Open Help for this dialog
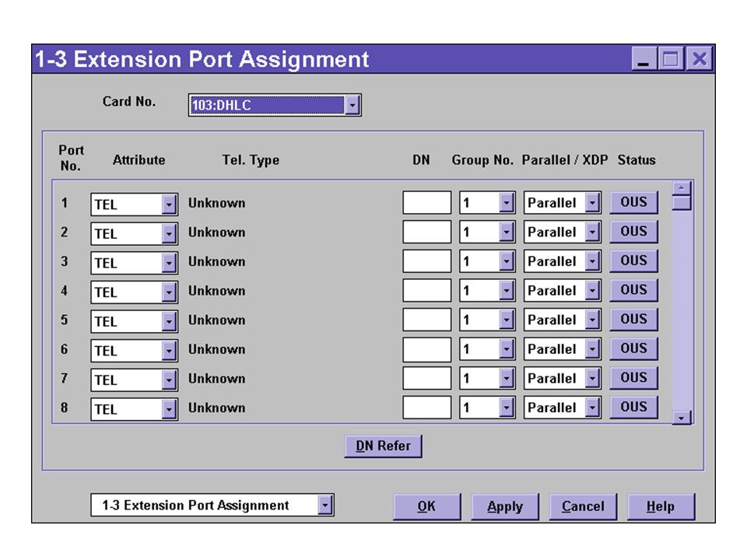Viewport: 747px width, 560px height. (661, 506)
